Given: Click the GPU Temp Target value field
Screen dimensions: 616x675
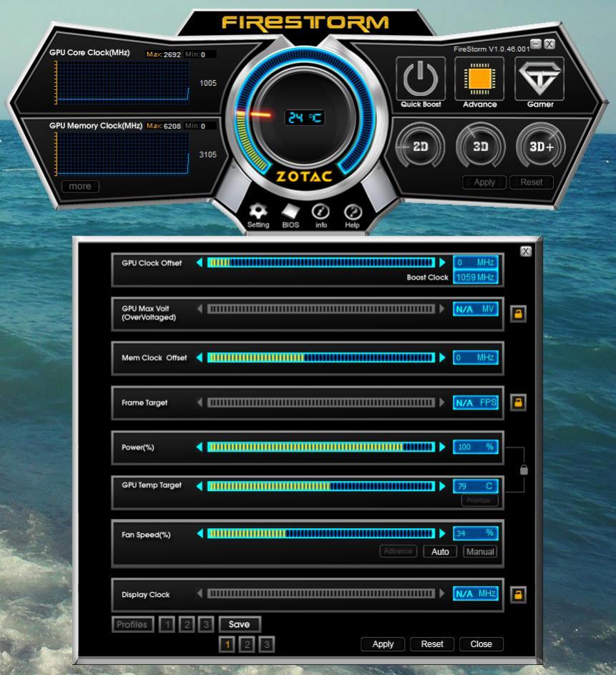Looking at the screenshot, I should (x=475, y=486).
